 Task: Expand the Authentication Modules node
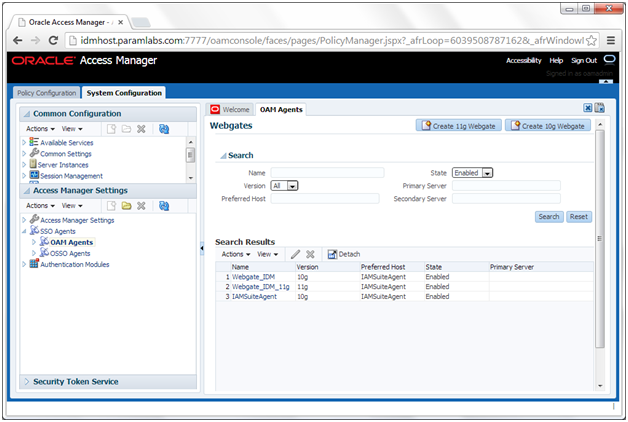tap(24, 264)
